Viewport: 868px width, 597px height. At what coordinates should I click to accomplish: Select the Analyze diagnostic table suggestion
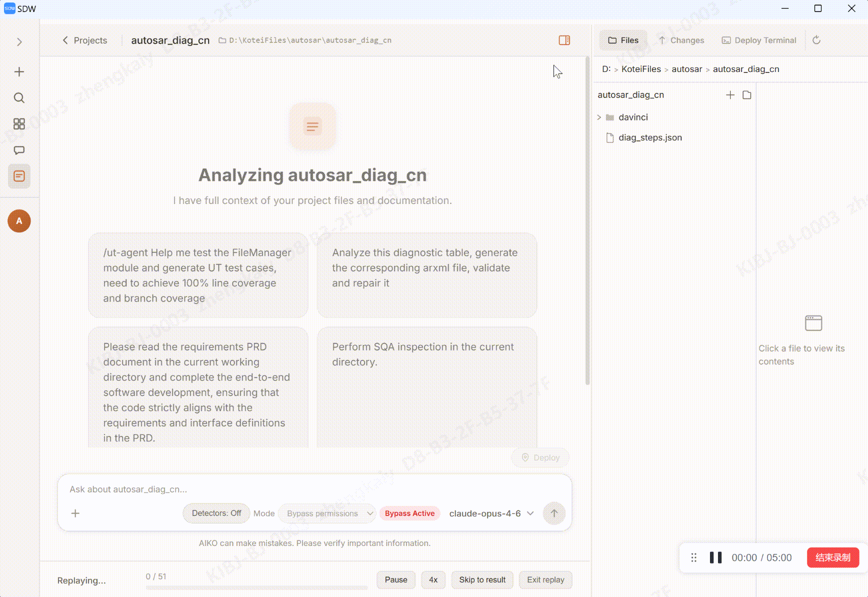[x=427, y=275]
